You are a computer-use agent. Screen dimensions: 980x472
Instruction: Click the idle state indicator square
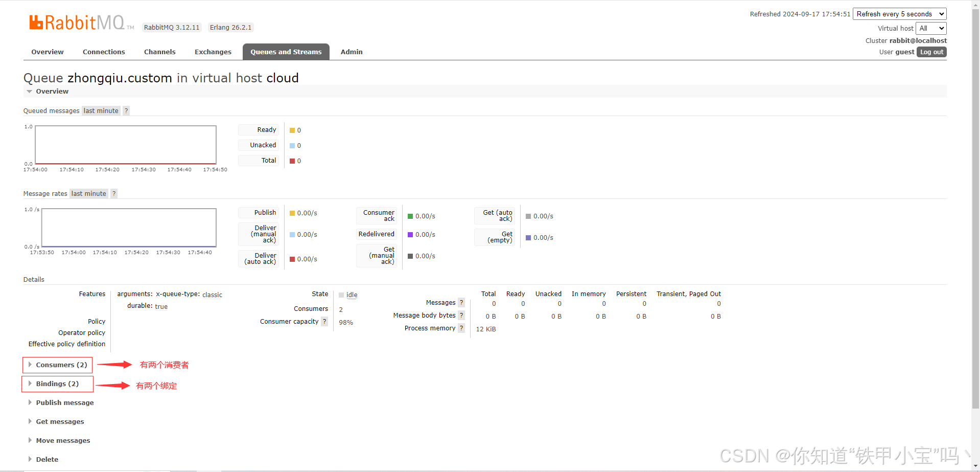(341, 295)
